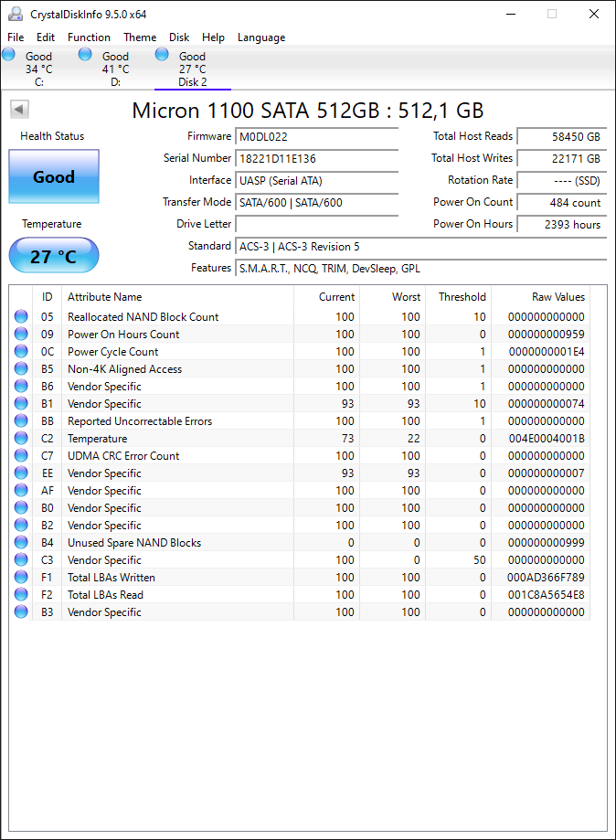The height and width of the screenshot is (840, 616).
Task: Open the Theme menu
Action: 140,37
